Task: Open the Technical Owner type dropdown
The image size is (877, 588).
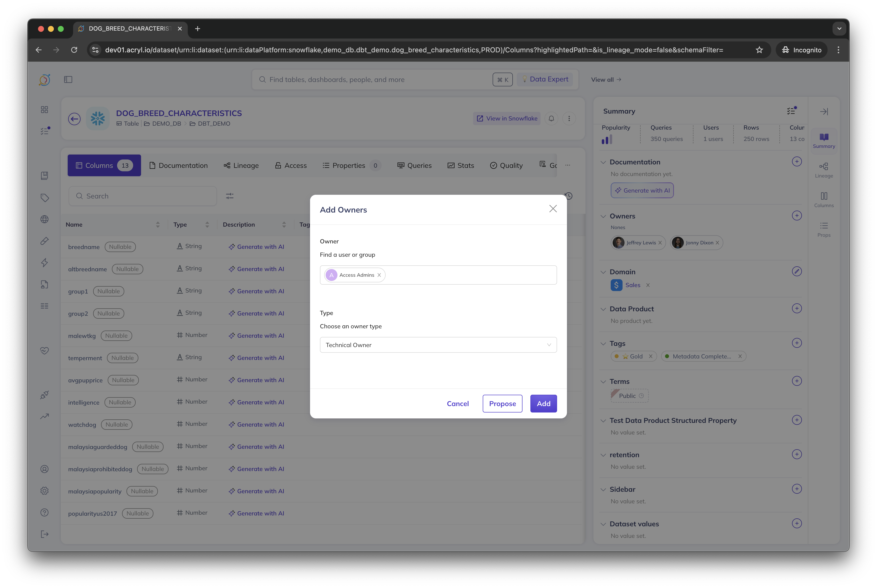Action: coord(438,345)
